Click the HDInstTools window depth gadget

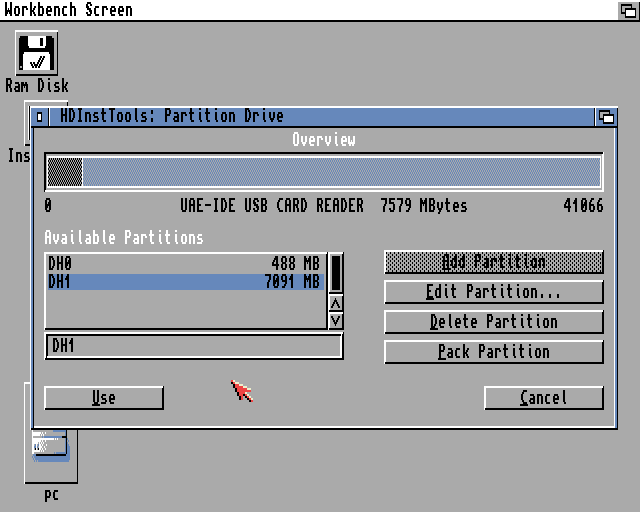click(606, 116)
